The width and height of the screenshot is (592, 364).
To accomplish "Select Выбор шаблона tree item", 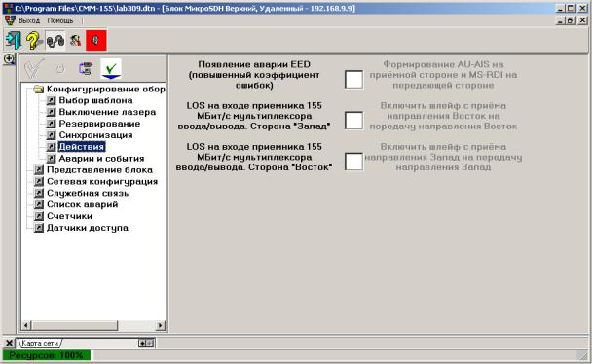I will point(95,100).
